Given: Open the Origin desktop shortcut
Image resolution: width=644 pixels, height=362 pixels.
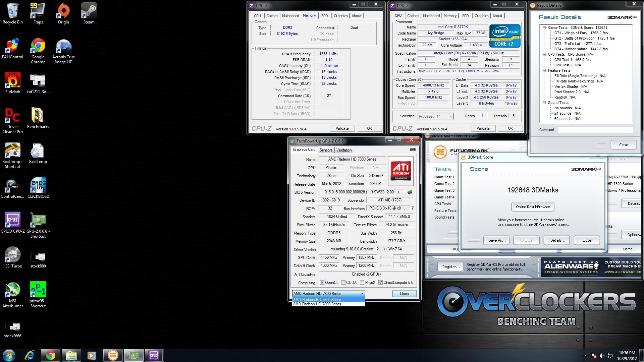Looking at the screenshot, I should 63,13.
